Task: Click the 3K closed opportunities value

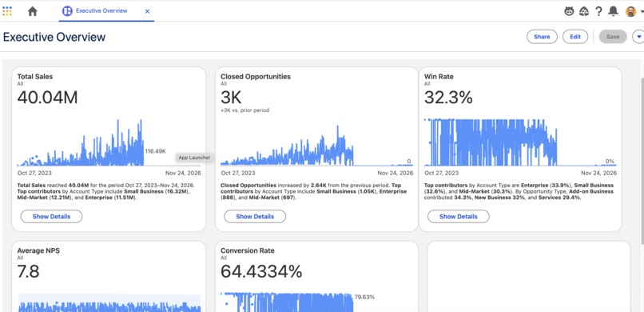Action: (231, 98)
